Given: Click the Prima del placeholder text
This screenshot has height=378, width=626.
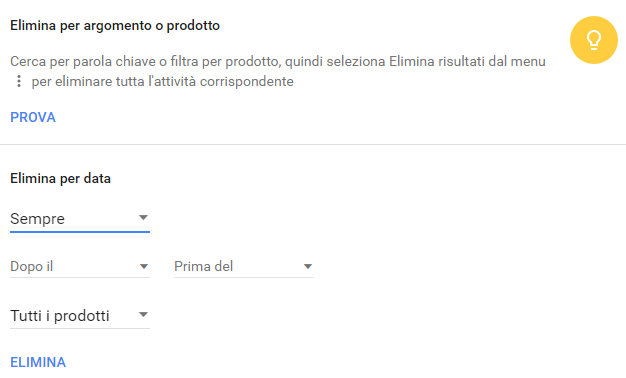Looking at the screenshot, I should tap(204, 266).
